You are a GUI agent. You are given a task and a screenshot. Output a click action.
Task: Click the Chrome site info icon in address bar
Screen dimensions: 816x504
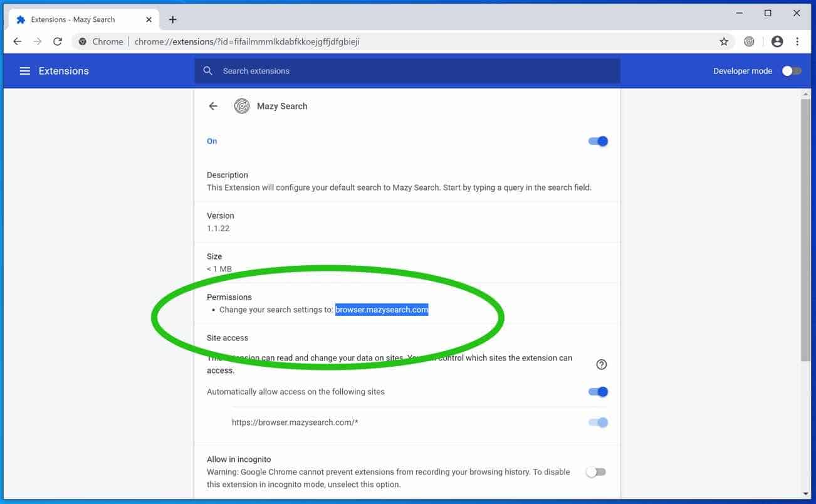point(82,41)
